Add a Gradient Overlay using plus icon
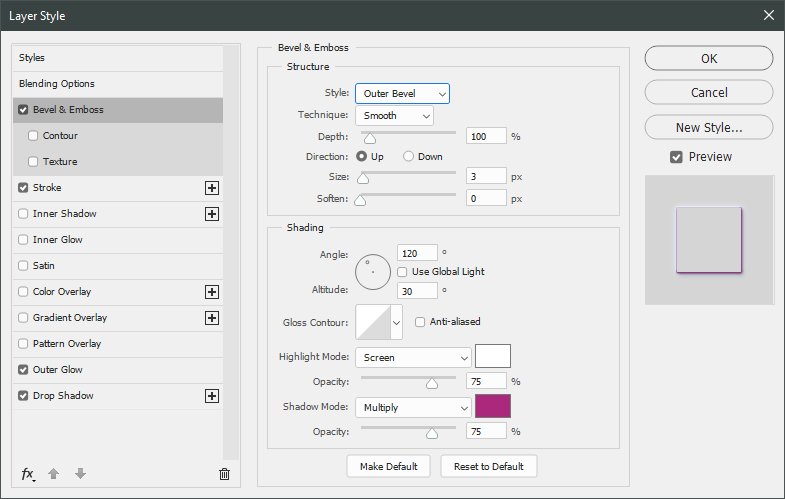 [x=211, y=318]
